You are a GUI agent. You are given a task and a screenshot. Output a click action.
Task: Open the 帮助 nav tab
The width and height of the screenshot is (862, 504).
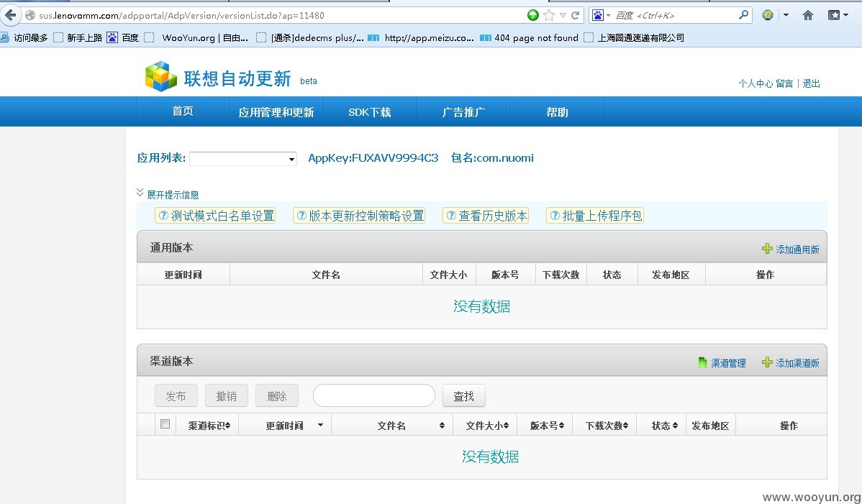pos(557,112)
